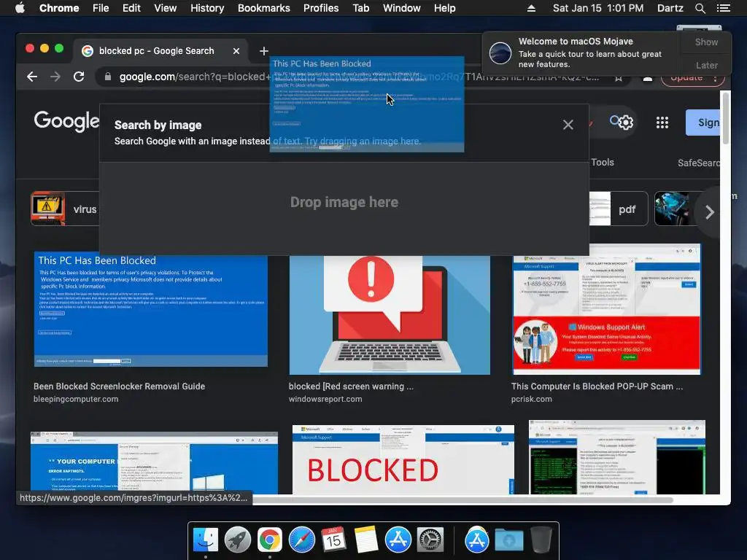Open a new Chrome tab
Viewport: 747px width, 560px height.
click(264, 51)
